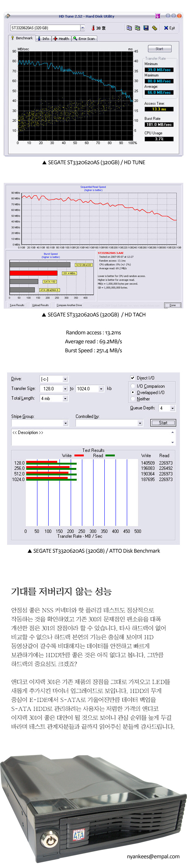Start the HD Tune benchmark
The width and height of the screenshot is (187, 868).
(x=159, y=49)
